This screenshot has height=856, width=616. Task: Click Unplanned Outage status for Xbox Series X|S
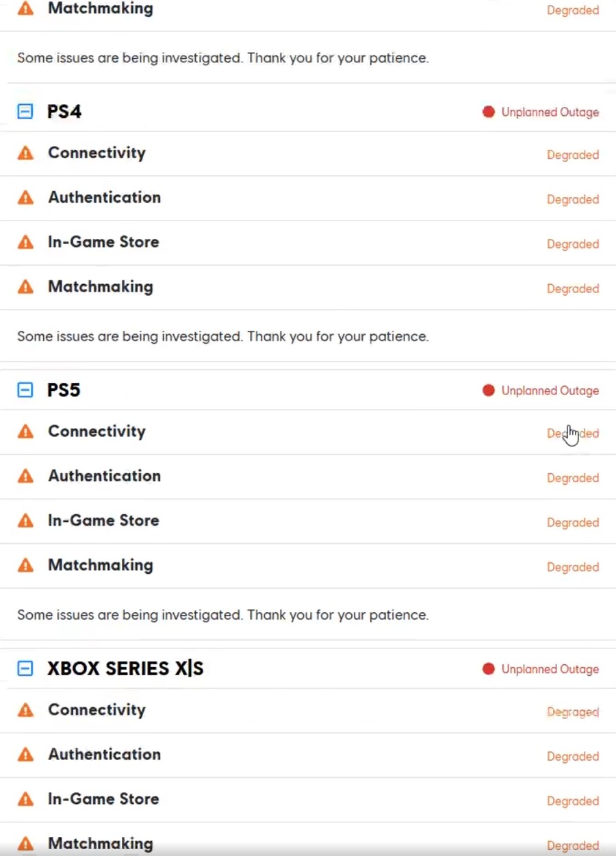(x=550, y=670)
